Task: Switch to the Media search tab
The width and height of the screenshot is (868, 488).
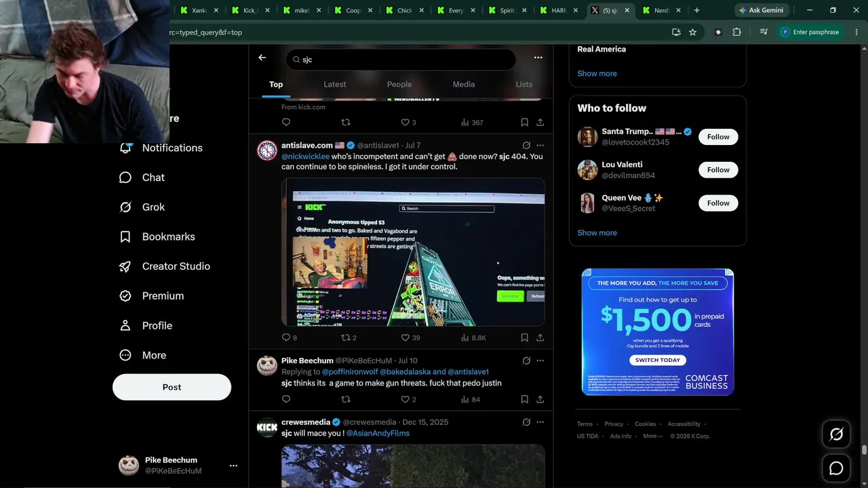Action: 464,85
